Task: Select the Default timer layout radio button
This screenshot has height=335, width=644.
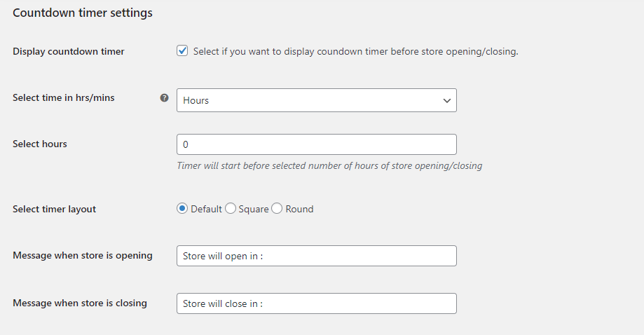Action: tap(182, 208)
